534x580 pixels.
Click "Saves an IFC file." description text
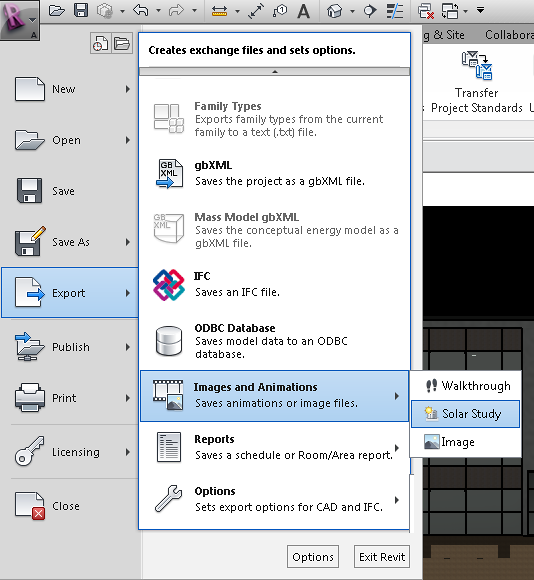[237, 292]
